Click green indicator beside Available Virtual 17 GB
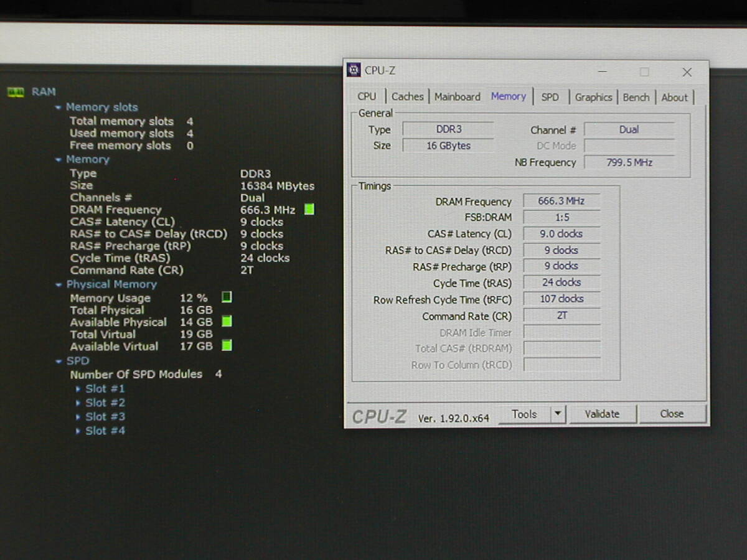 [227, 345]
